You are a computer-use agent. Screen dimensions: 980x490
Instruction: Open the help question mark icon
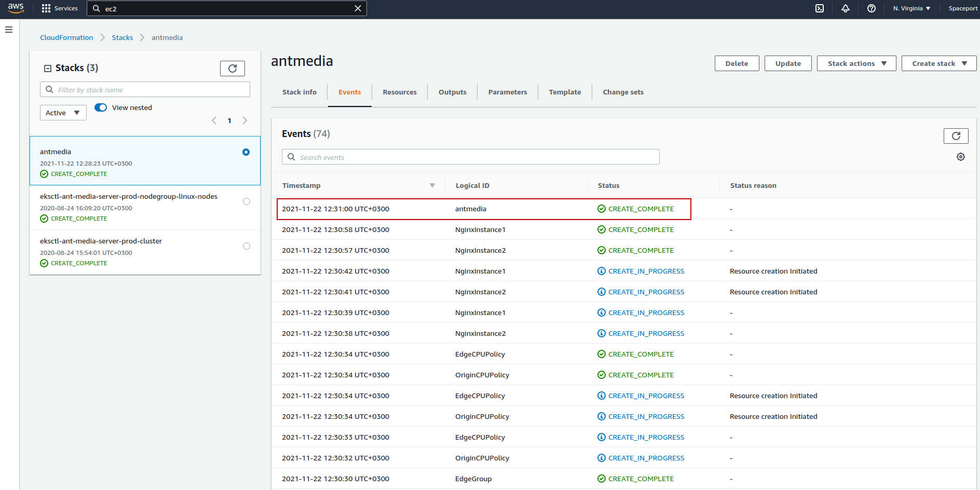(x=872, y=8)
